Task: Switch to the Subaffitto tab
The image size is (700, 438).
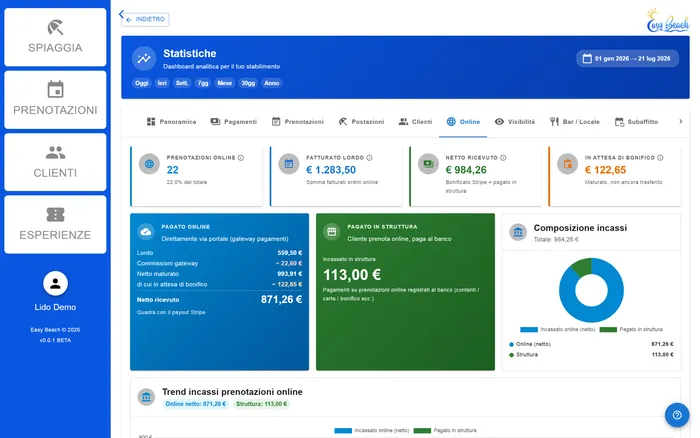Action: coord(636,122)
